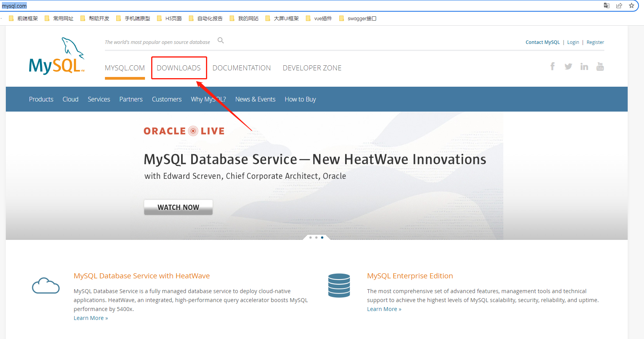Go to DEVELOPER ZONE tab
The height and width of the screenshot is (339, 644).
click(x=312, y=68)
